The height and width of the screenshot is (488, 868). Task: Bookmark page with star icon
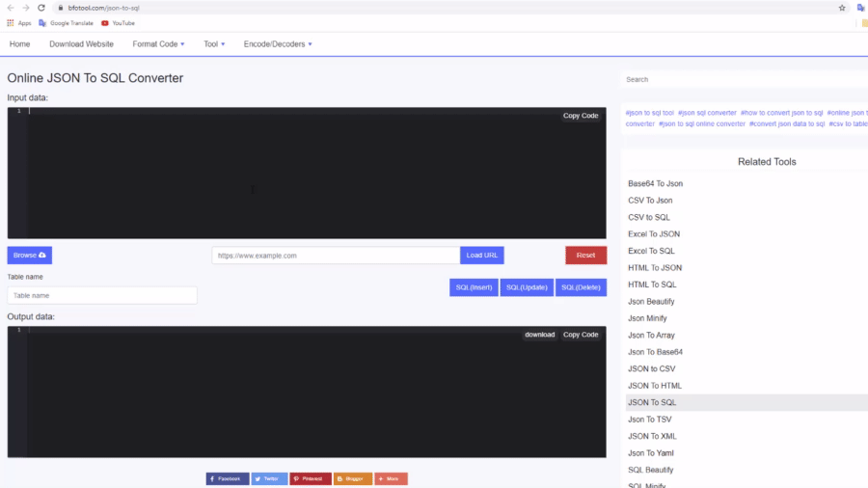coord(842,8)
